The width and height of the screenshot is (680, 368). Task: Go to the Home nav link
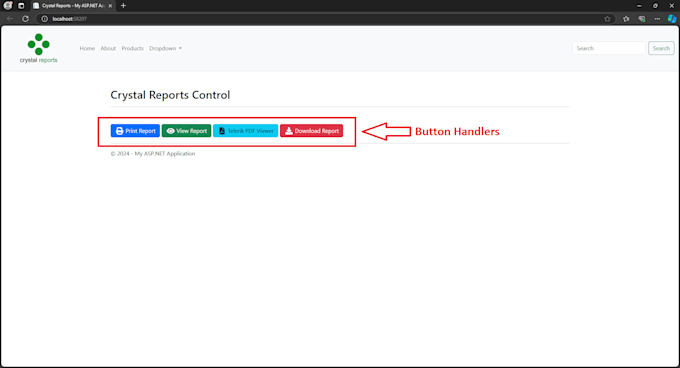pos(87,49)
